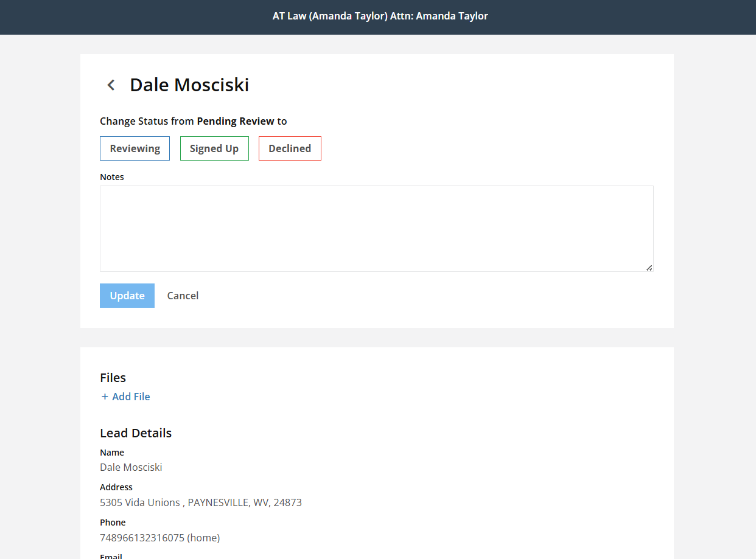Click the Phone field label
Image resolution: width=756 pixels, height=559 pixels.
pyautogui.click(x=113, y=522)
